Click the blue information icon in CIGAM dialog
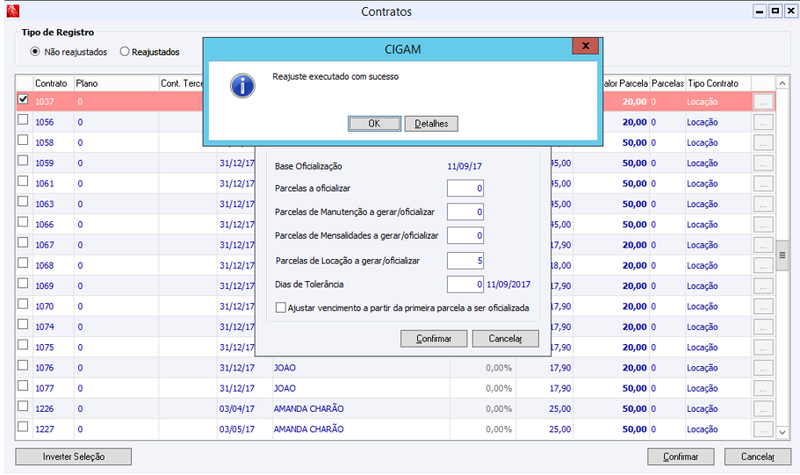The height and width of the screenshot is (475, 800). 242,86
